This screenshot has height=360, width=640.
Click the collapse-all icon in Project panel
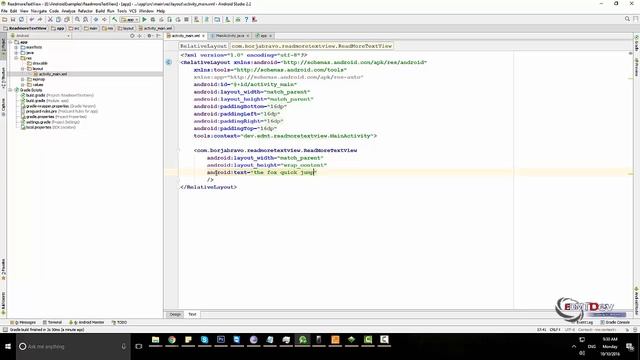click(x=140, y=36)
